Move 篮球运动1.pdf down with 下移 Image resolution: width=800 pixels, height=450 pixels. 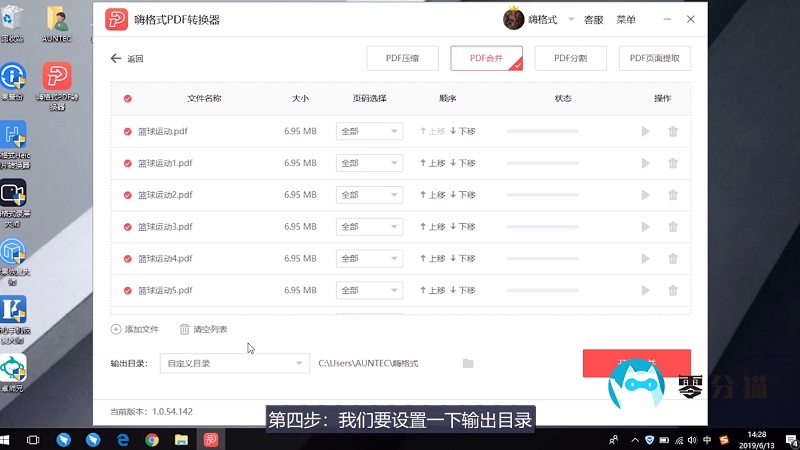pos(463,163)
